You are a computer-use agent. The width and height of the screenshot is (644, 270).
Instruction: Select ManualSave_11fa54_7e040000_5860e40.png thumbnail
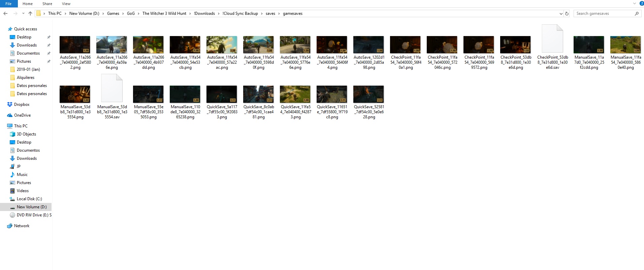click(x=625, y=44)
